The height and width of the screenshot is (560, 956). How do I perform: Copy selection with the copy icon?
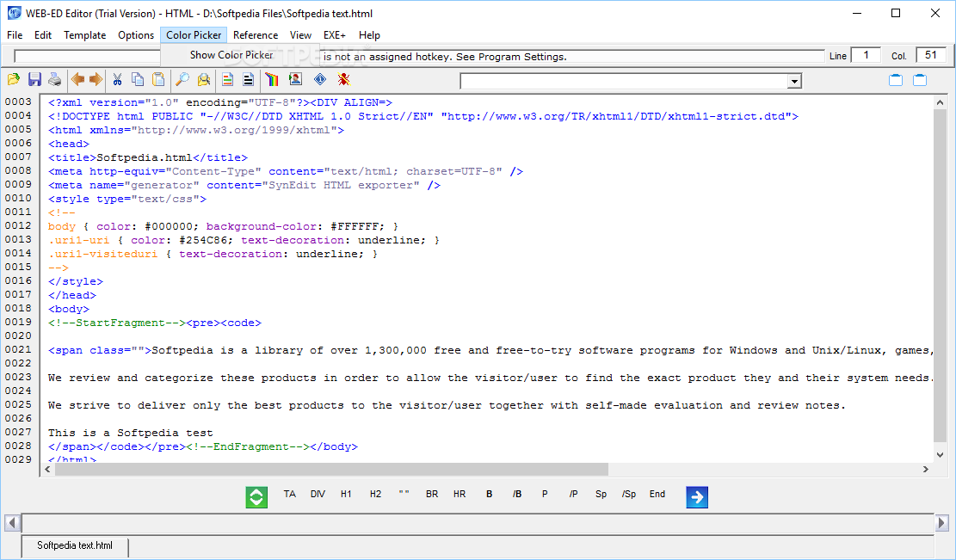coord(138,79)
